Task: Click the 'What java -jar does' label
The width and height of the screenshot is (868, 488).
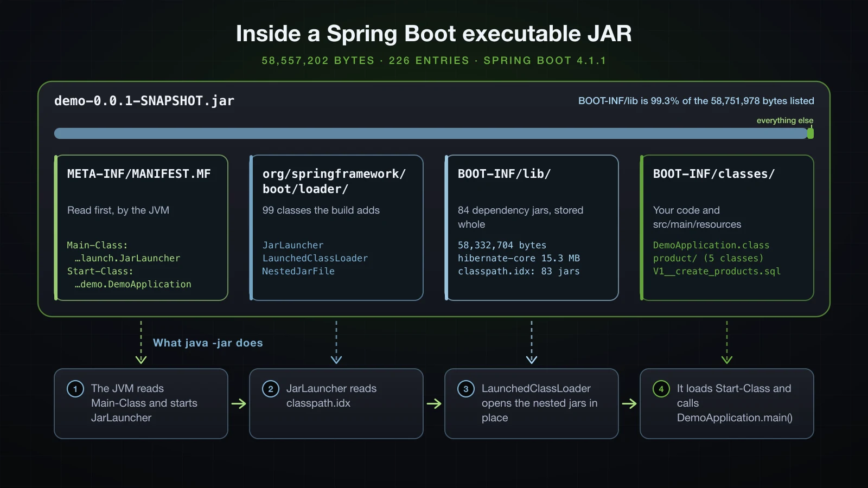Action: click(208, 343)
